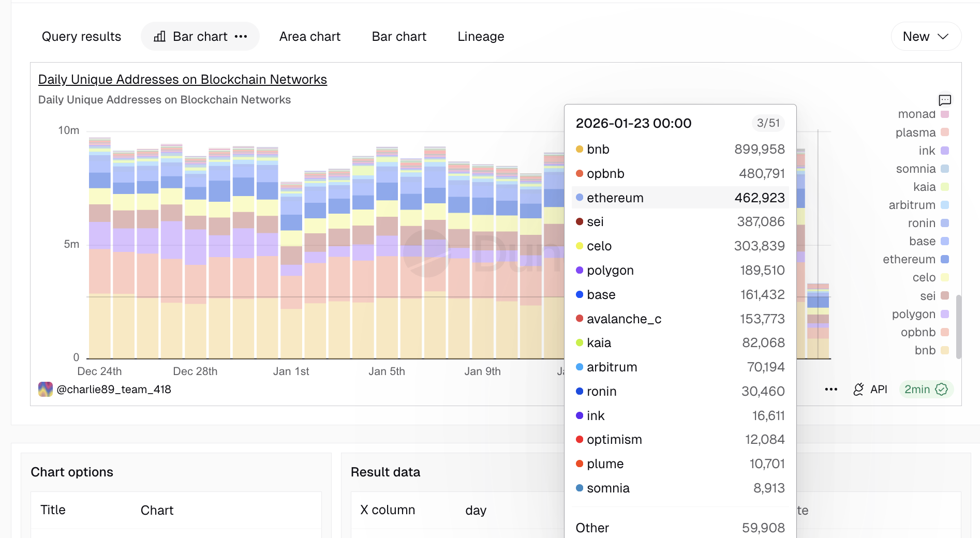Viewport: 980px width, 538px height.
Task: Toggle the ethereum series in legend
Action: [909, 260]
